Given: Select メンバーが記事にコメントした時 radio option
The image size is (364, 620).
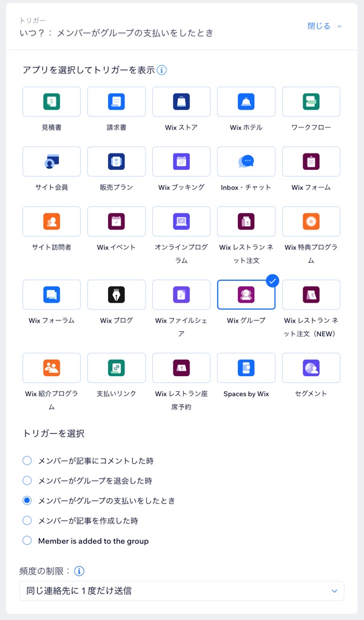Looking at the screenshot, I should pos(27,460).
